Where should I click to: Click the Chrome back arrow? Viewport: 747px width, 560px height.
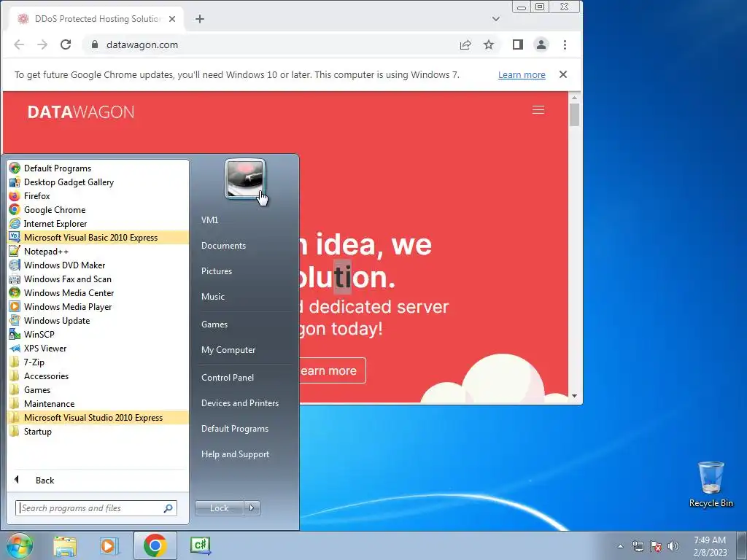point(19,44)
